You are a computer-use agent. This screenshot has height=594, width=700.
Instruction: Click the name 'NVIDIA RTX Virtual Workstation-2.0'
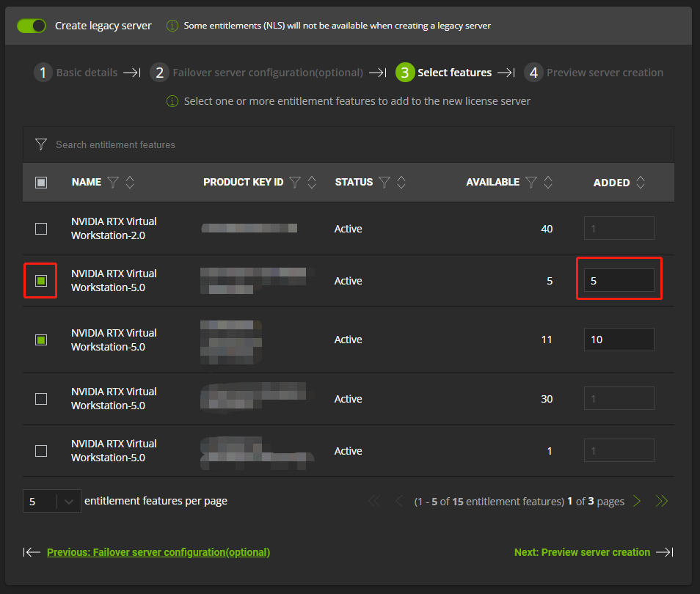[114, 229]
